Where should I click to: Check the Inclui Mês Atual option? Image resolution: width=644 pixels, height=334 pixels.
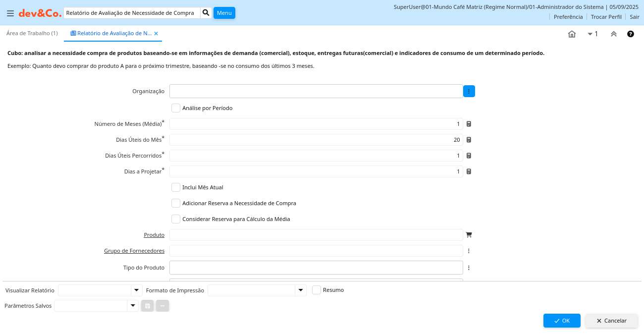[176, 187]
